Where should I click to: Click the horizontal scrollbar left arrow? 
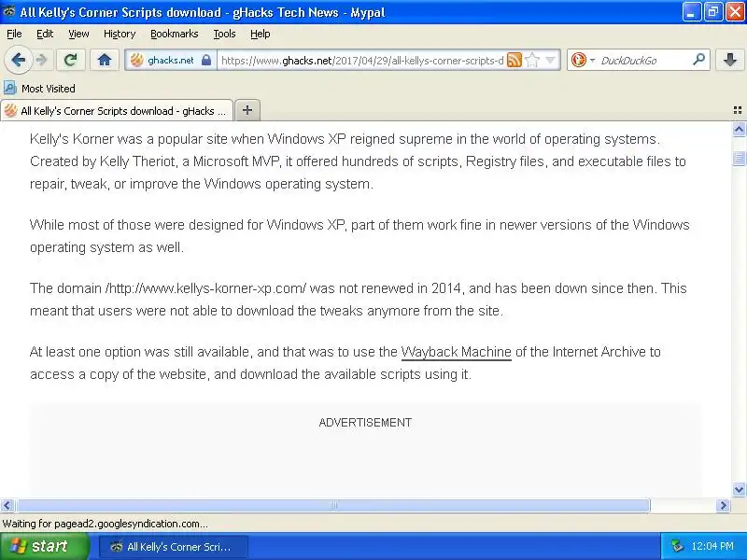(7, 505)
